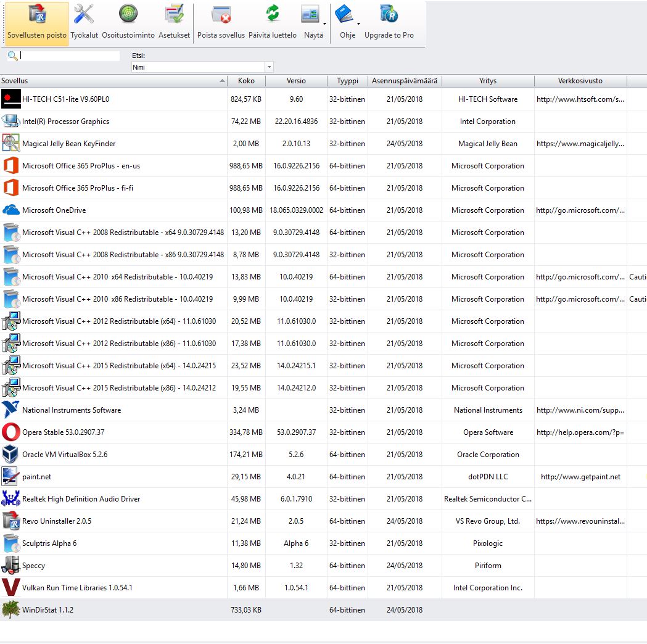The height and width of the screenshot is (644, 647).
Task: Select Vulkan Run Time Libraries icon
Action: tap(10, 587)
